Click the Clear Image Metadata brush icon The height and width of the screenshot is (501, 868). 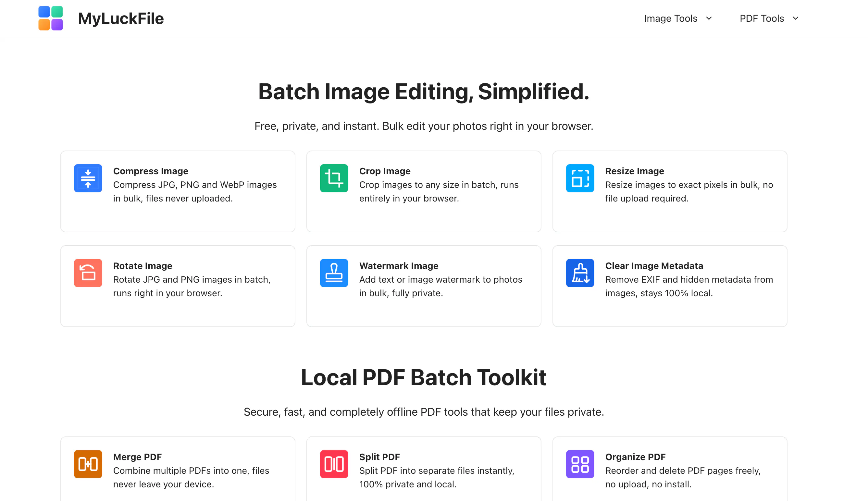coord(580,273)
